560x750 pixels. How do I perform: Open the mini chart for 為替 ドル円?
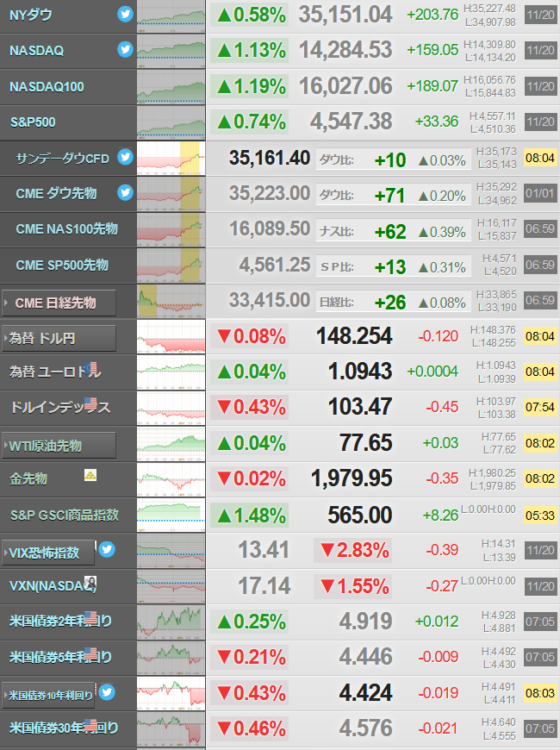click(171, 337)
